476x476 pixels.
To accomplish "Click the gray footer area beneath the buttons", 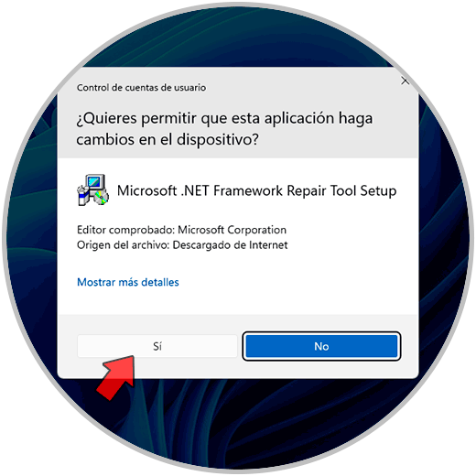I will [x=238, y=369].
